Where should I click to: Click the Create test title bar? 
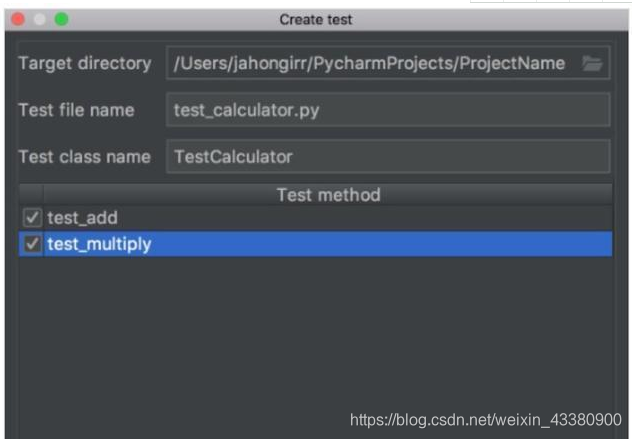(316, 19)
